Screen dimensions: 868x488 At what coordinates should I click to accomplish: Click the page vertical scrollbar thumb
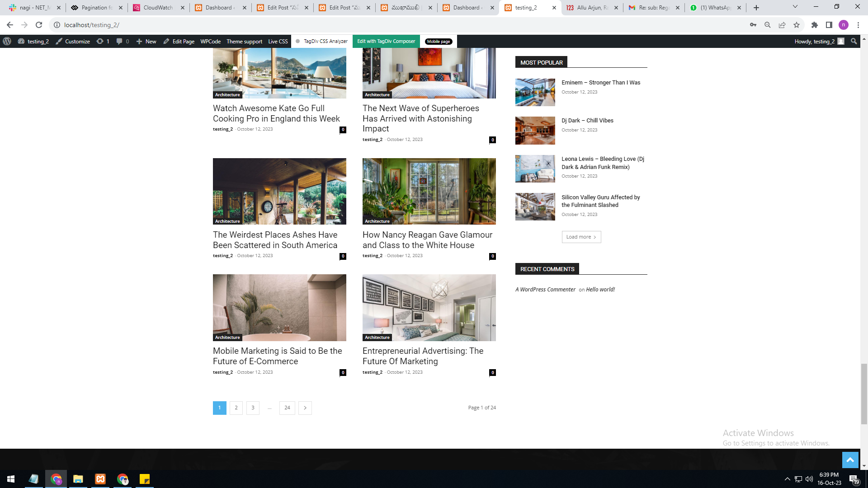pos(864,394)
